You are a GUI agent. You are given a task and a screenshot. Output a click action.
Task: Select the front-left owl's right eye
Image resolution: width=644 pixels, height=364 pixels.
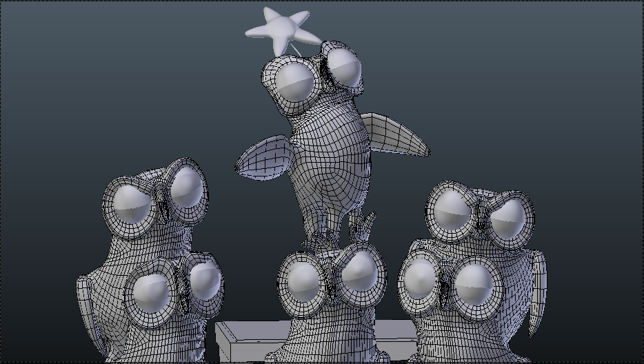205,279
